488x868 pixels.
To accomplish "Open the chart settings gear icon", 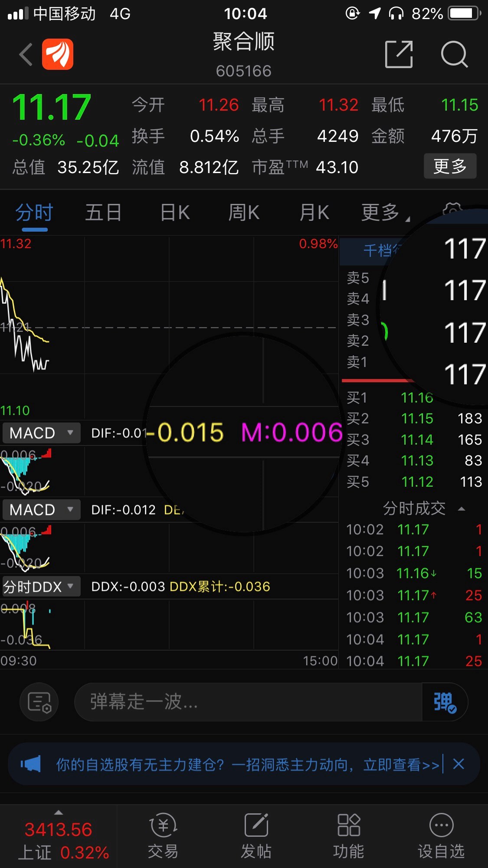I will [x=452, y=211].
